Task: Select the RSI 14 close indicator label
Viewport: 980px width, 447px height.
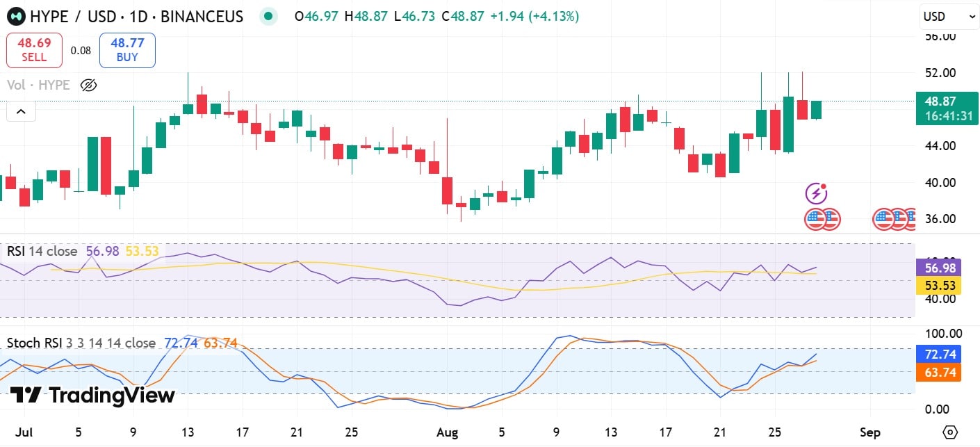Action: click(x=42, y=251)
